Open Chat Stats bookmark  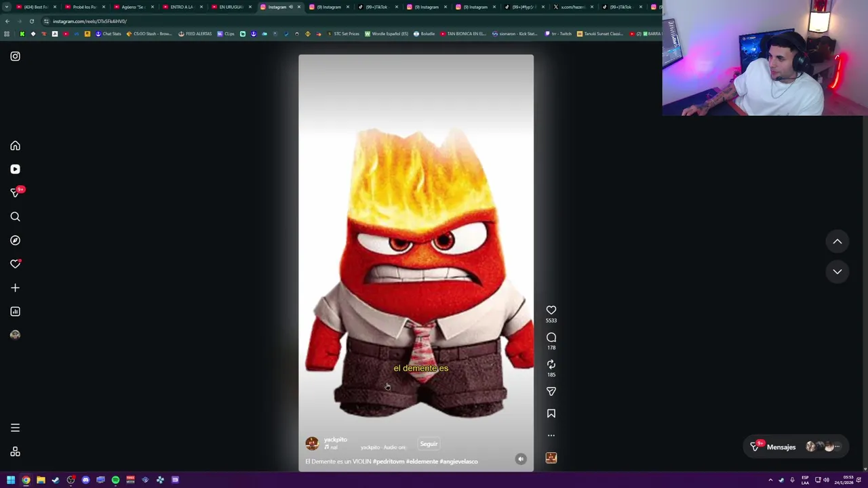point(108,34)
